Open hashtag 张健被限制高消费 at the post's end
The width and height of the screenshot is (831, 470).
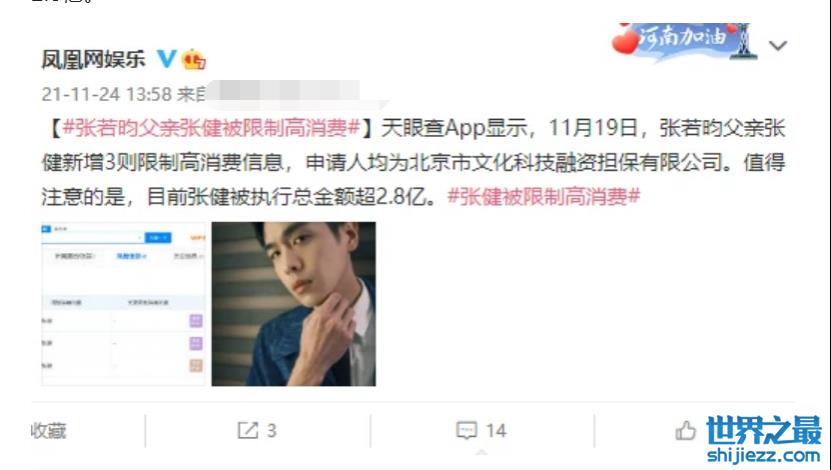(x=544, y=197)
